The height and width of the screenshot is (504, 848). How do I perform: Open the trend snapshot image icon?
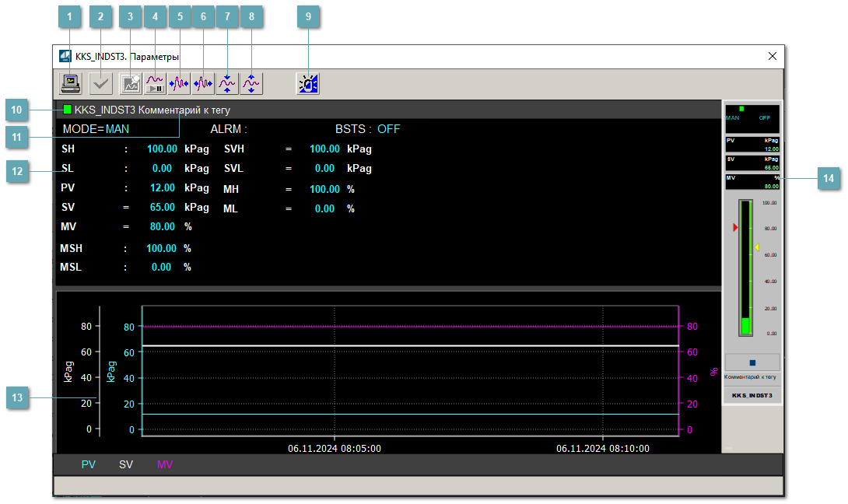[x=131, y=83]
